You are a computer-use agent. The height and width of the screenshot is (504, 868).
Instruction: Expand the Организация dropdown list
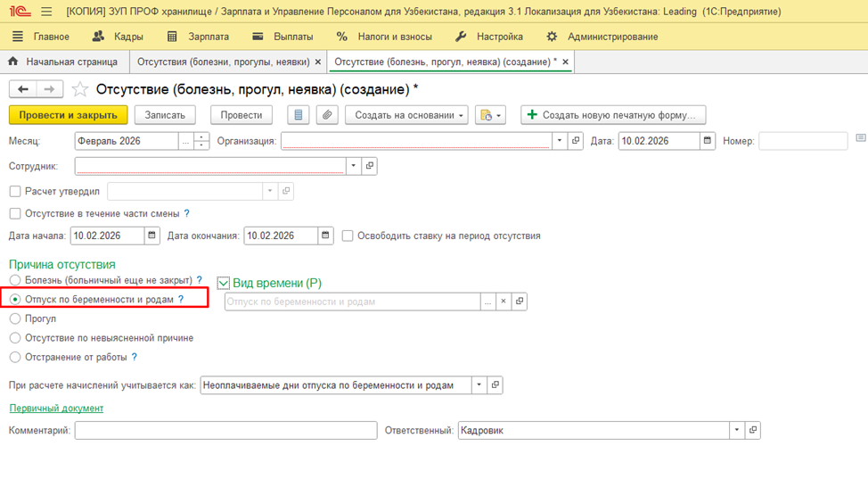click(560, 141)
